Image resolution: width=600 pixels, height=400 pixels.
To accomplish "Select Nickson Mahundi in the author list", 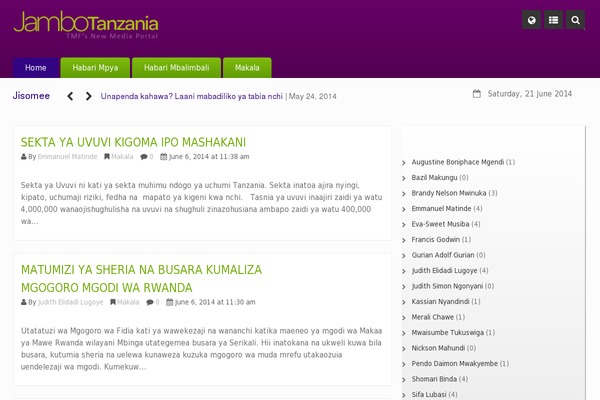I will tap(438, 348).
